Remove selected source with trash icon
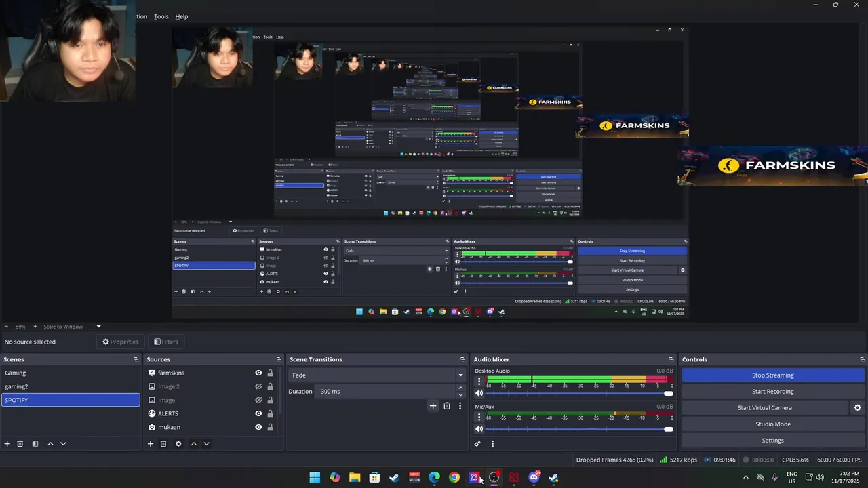 coord(163,444)
